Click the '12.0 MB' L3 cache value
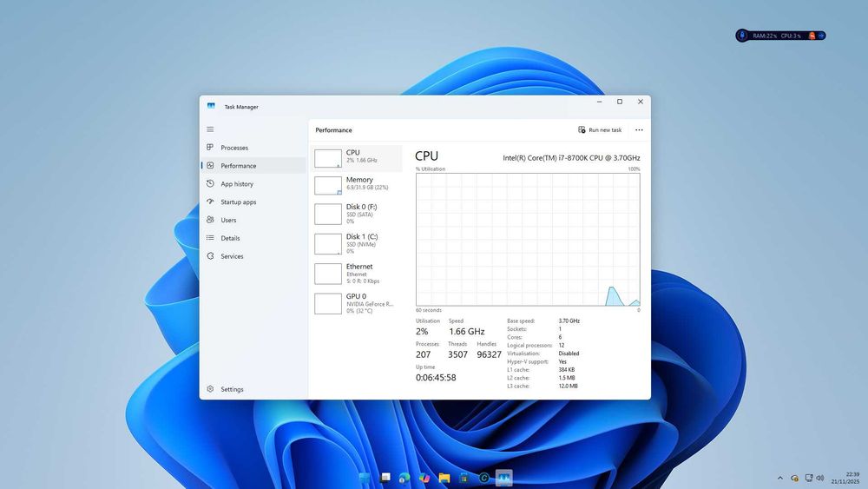This screenshot has height=489, width=868. pos(568,386)
